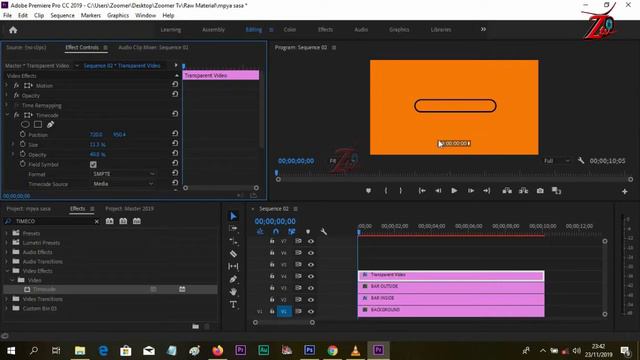Choose free draw bezier mask pen
This screenshot has height=360, width=640.
(50, 124)
